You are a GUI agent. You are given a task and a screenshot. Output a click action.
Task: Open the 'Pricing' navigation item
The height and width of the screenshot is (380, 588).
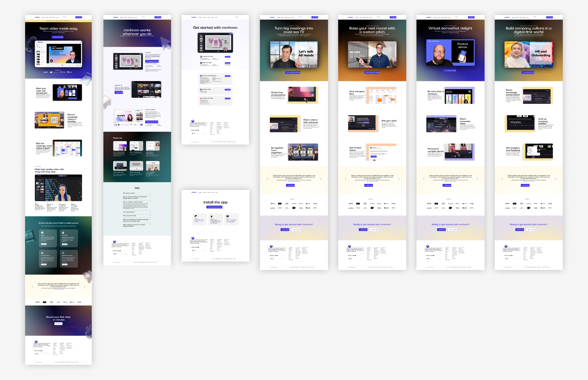tap(51, 17)
